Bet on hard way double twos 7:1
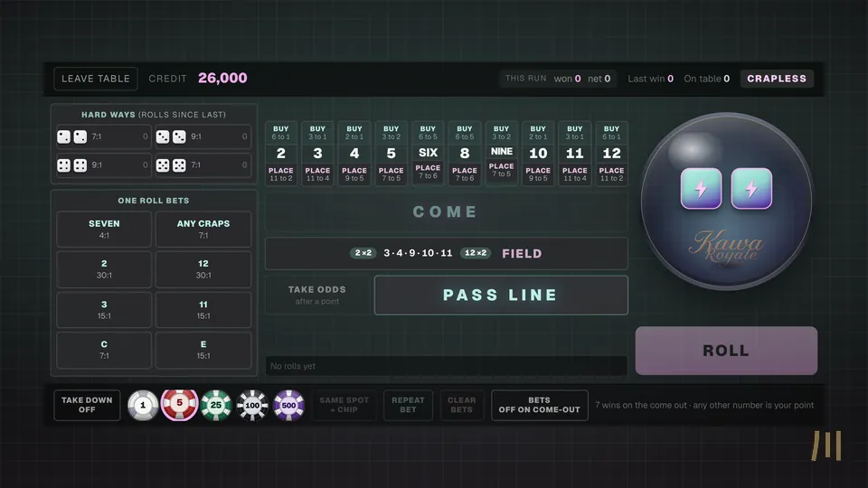868x488 pixels. point(103,136)
